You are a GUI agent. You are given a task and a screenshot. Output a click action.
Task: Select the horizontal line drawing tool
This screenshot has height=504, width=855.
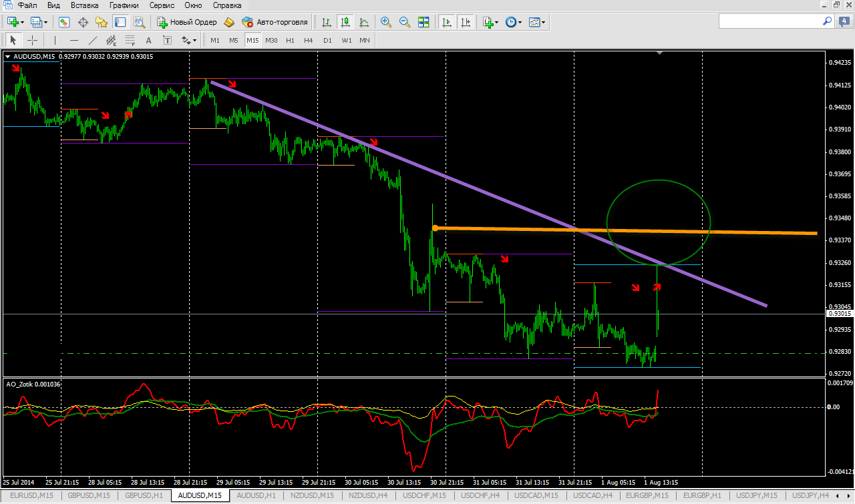click(73, 40)
